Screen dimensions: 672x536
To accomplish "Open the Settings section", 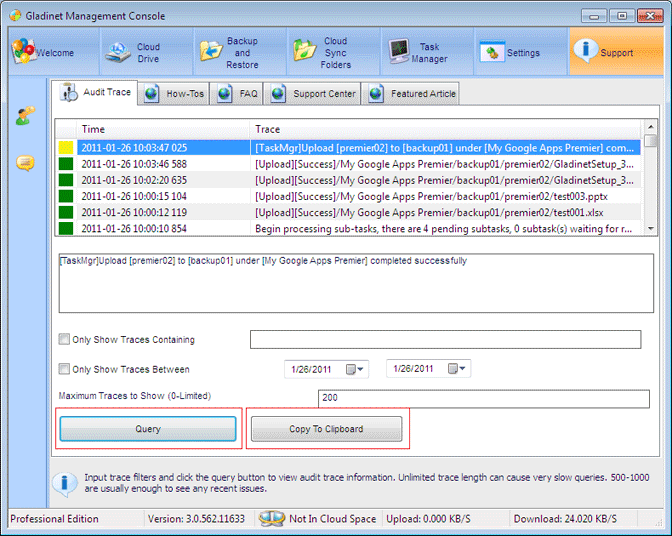I will 521,52.
